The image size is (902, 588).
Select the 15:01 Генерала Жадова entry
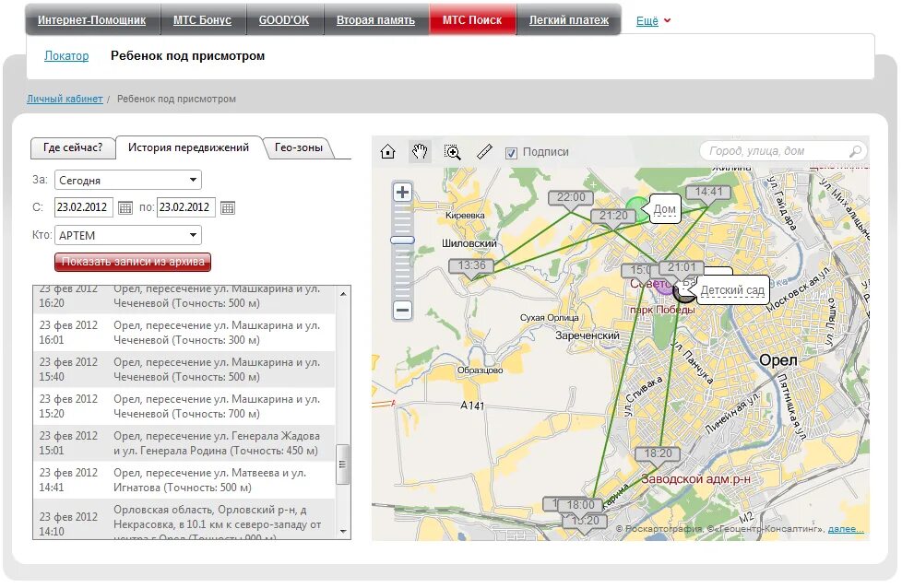(184, 443)
